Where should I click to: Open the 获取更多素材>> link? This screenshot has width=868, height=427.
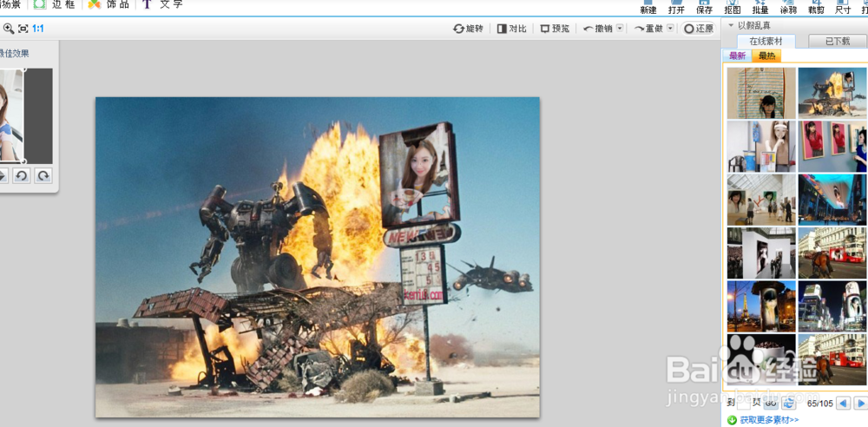click(769, 420)
